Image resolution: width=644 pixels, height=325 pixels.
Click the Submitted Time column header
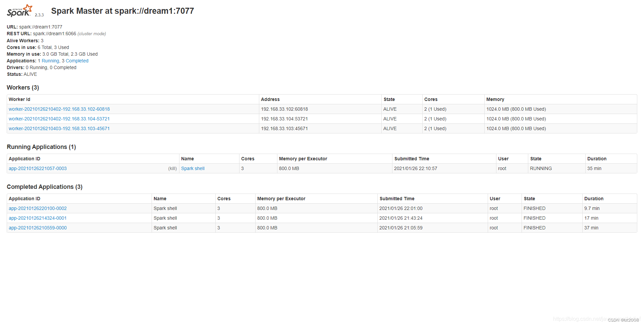click(x=412, y=159)
